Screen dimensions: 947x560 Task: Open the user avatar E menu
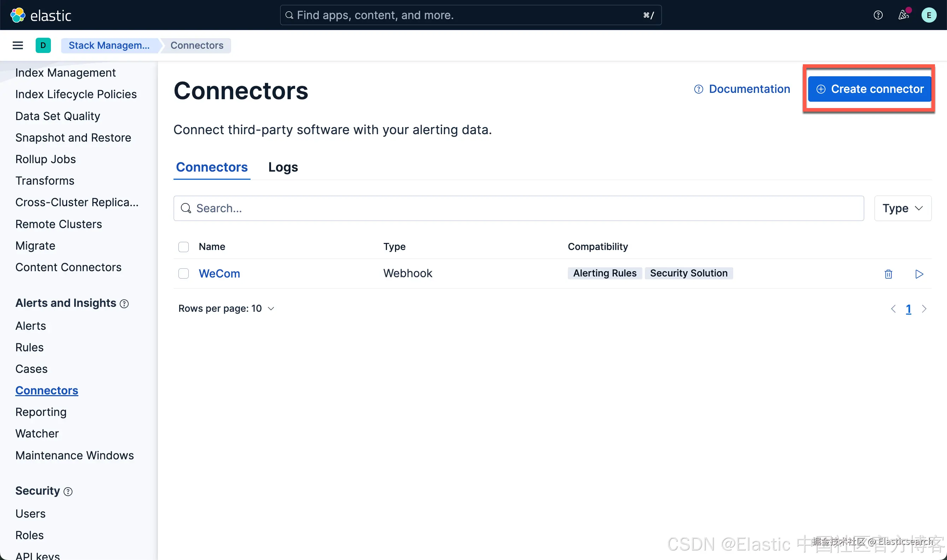(929, 15)
